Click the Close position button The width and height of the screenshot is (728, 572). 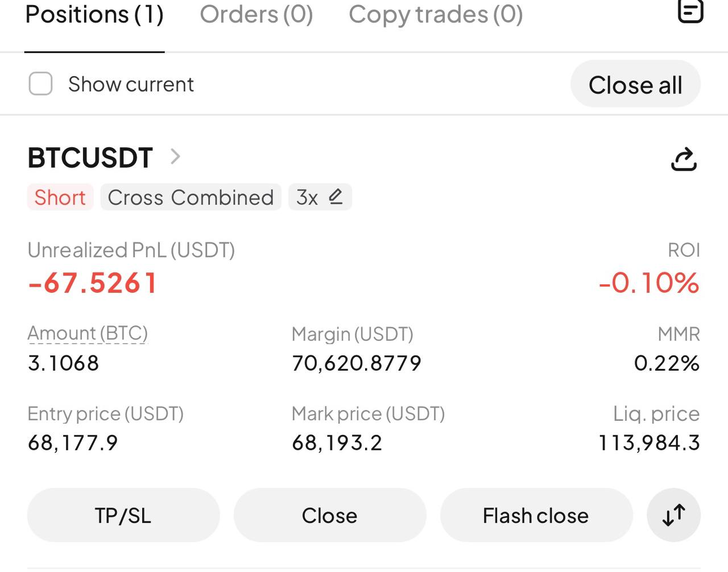(330, 515)
